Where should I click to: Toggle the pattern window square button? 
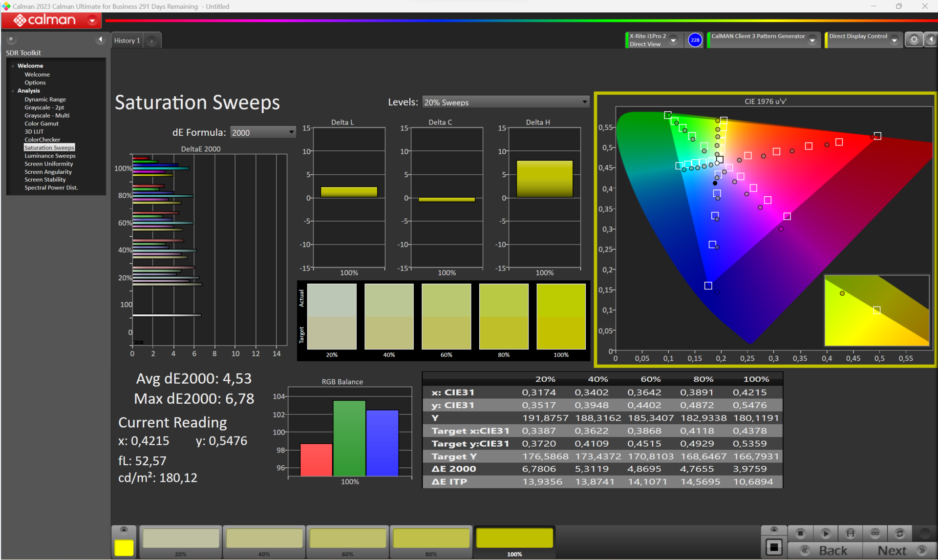click(x=774, y=547)
